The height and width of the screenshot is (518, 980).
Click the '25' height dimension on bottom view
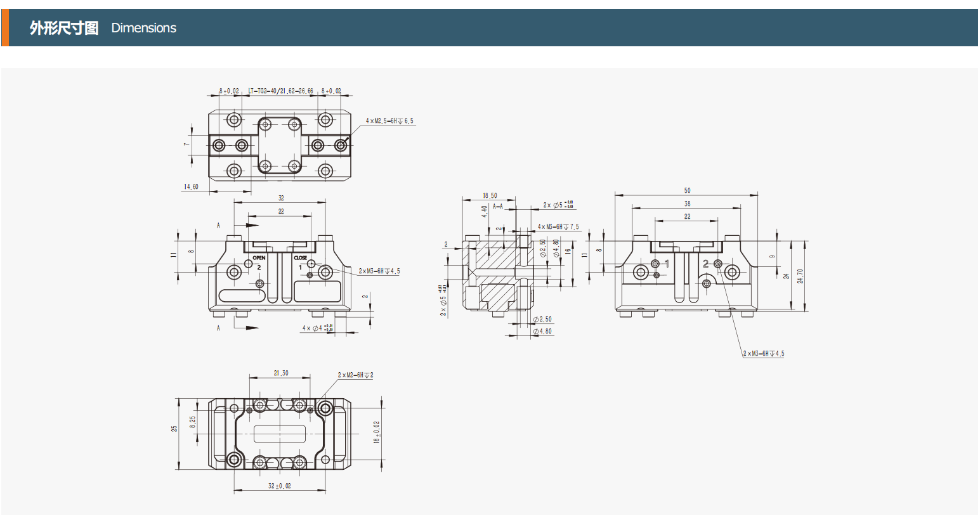(174, 429)
